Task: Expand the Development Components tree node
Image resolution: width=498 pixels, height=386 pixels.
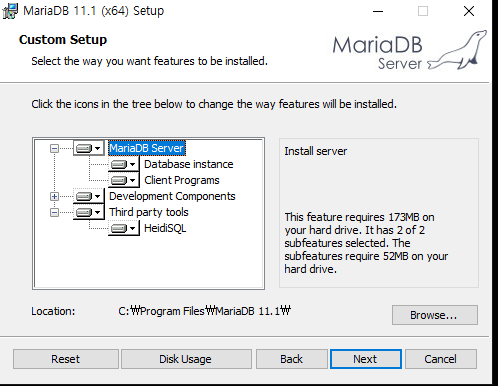Action: point(54,196)
